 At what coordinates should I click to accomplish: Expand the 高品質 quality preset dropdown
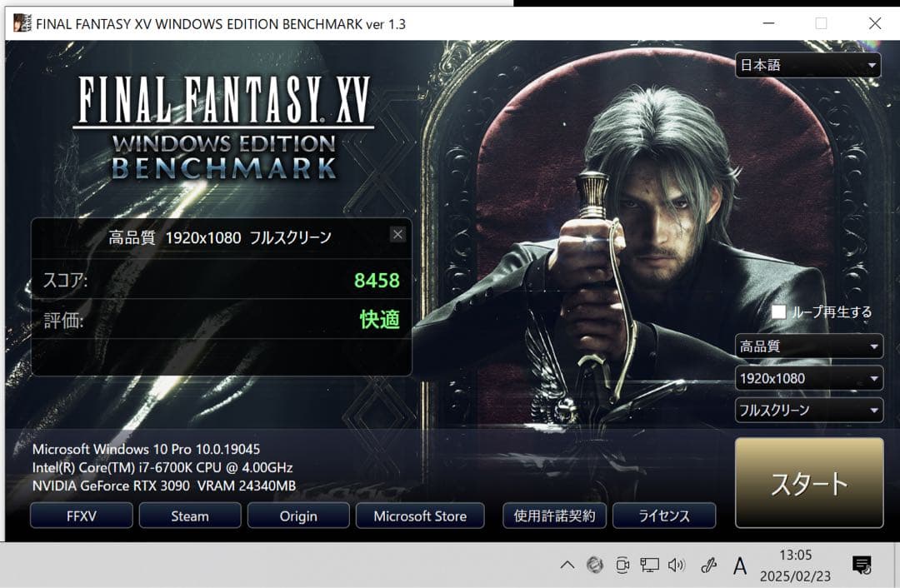(807, 346)
